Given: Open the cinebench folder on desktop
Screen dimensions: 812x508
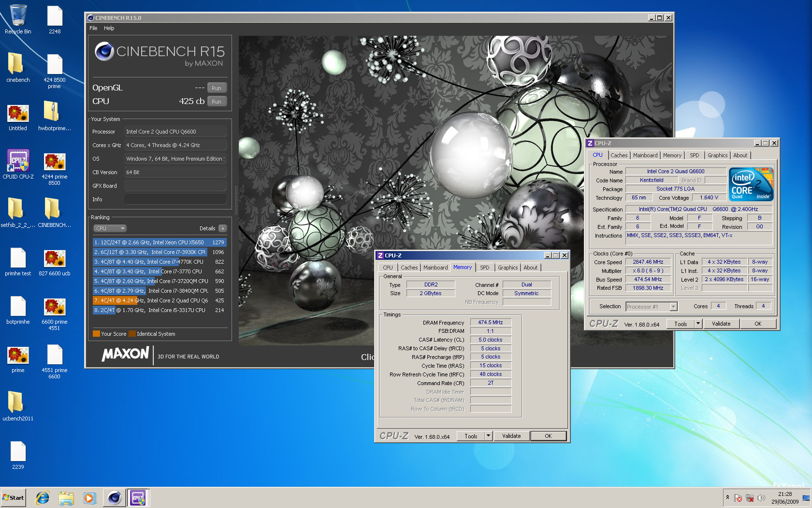Looking at the screenshot, I should pyautogui.click(x=18, y=68).
